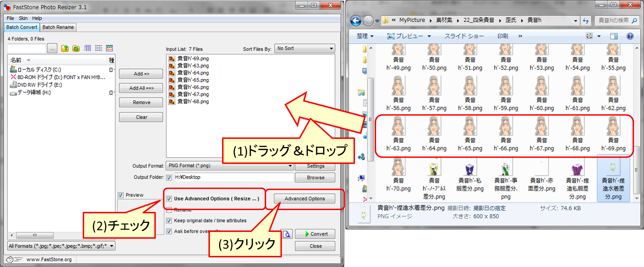Click the Explorer search magnifier icon

634,20
